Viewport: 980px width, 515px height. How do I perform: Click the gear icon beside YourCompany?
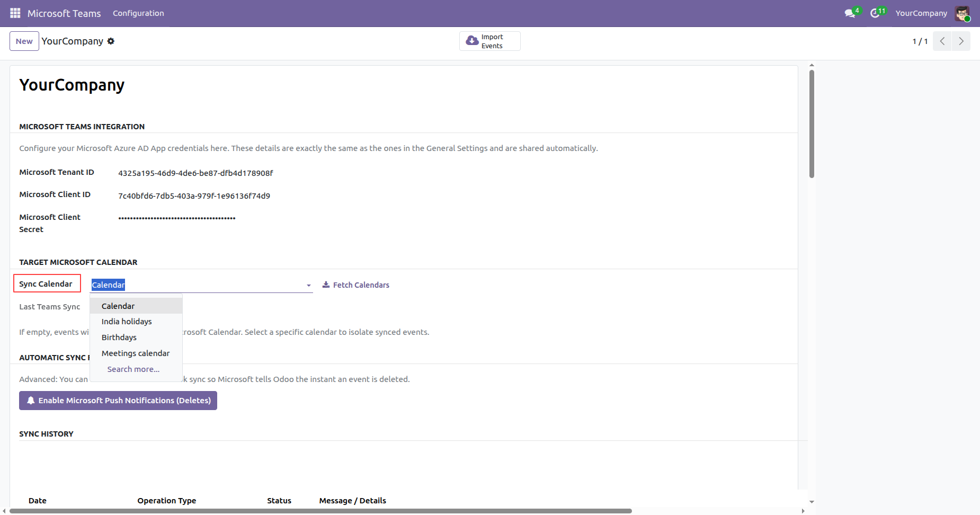[x=111, y=41]
